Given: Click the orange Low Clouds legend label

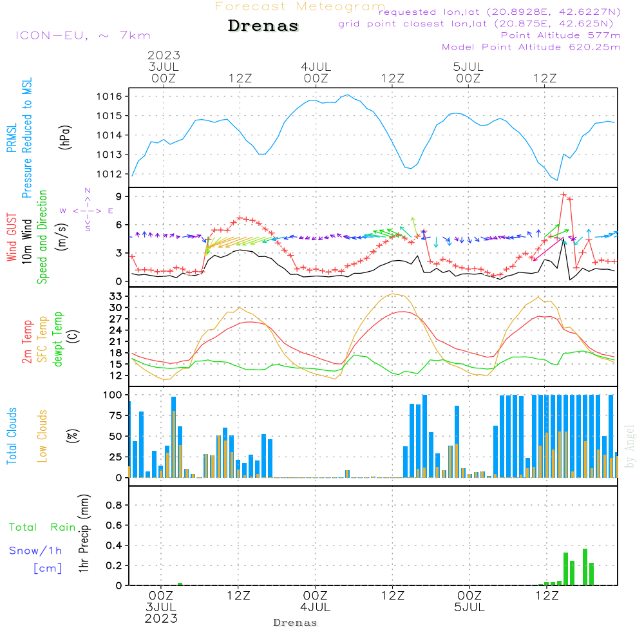Looking at the screenshot, I should [43, 436].
